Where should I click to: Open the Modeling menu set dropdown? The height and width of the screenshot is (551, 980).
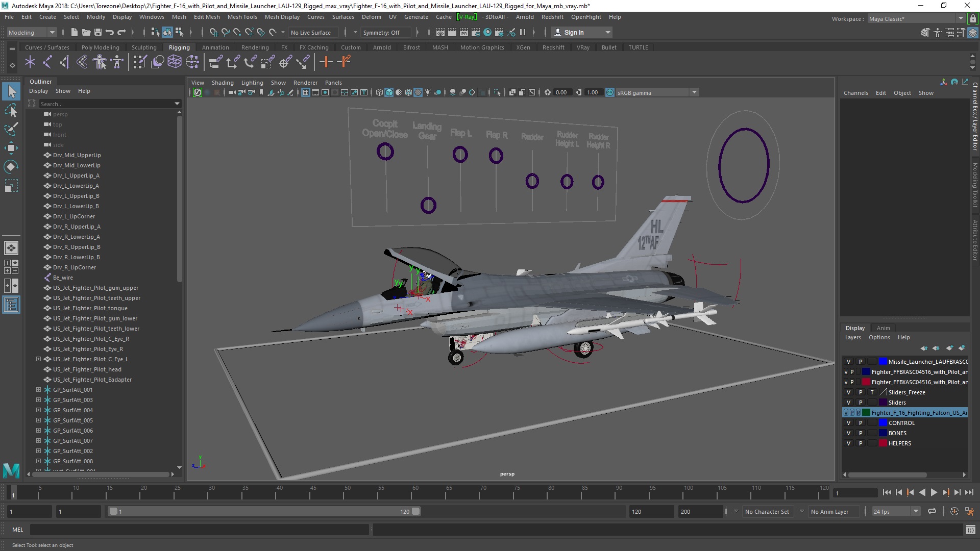click(x=32, y=32)
